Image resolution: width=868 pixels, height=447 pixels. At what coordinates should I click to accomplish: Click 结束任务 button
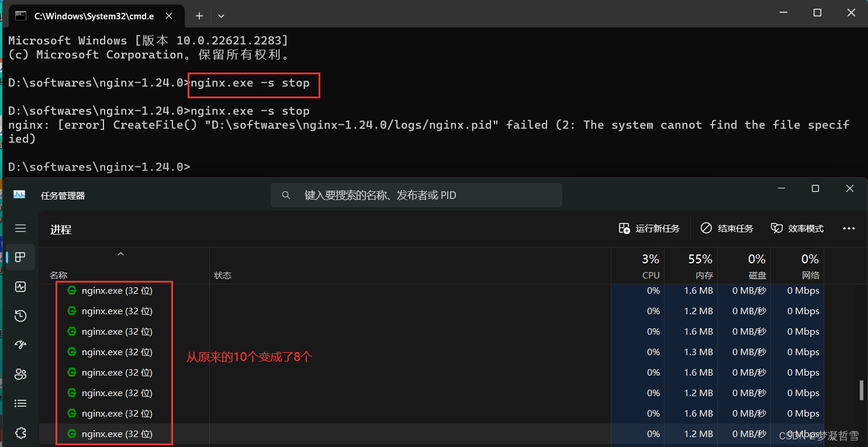(x=727, y=228)
